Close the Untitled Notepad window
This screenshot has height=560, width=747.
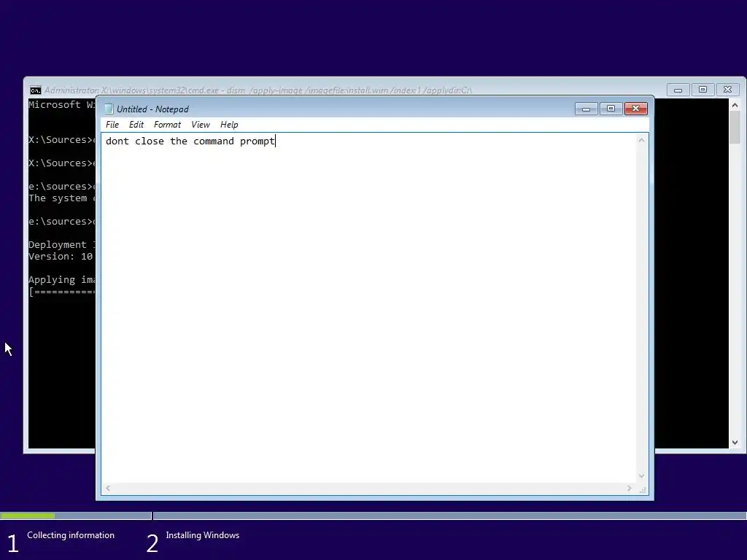click(x=635, y=109)
